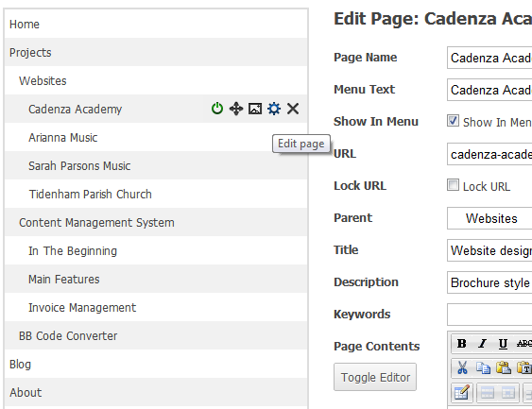Select BB Code Converter page row

[x=156, y=335]
